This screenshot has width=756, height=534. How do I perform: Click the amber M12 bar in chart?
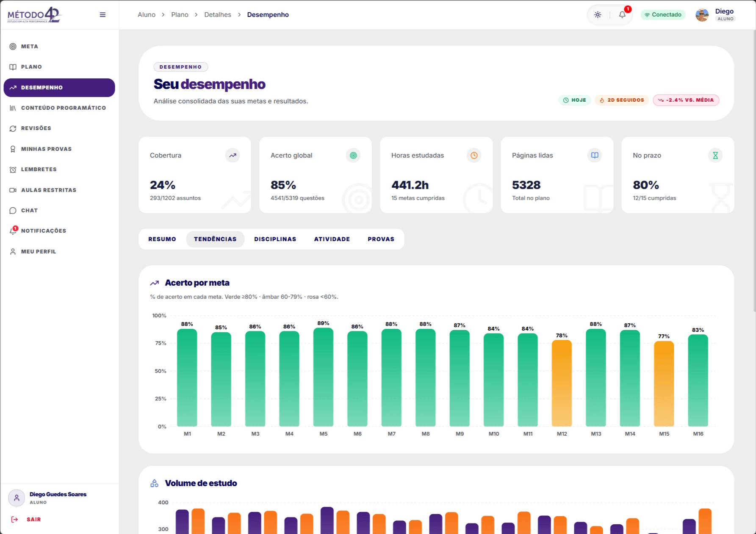tap(562, 383)
